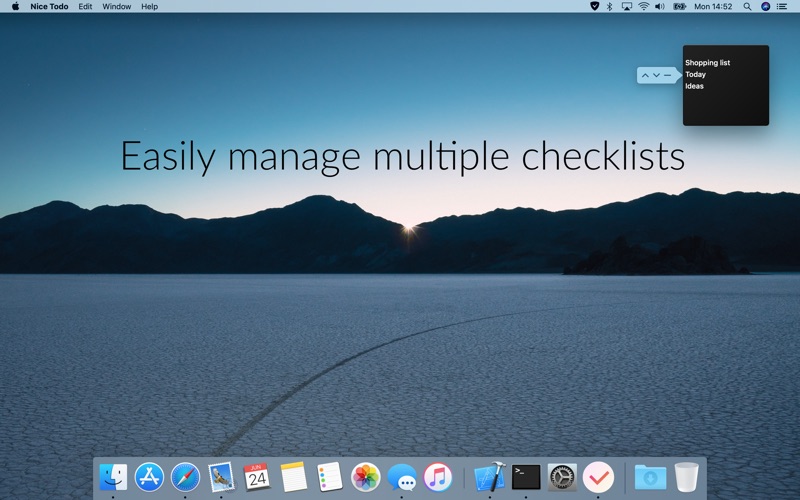This screenshot has height=500, width=800.
Task: Open System Preferences from the Dock
Action: click(x=562, y=477)
